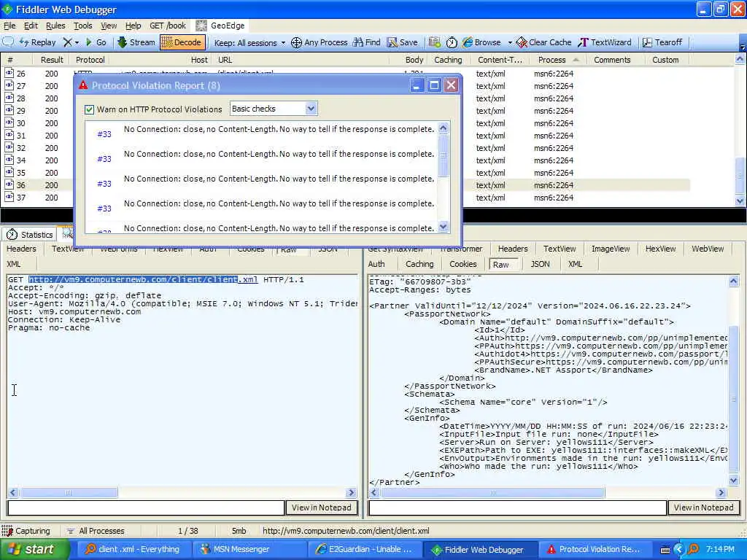Click response pane vertical scroll down arrow
The height and width of the screenshot is (560, 747).
coord(734,480)
